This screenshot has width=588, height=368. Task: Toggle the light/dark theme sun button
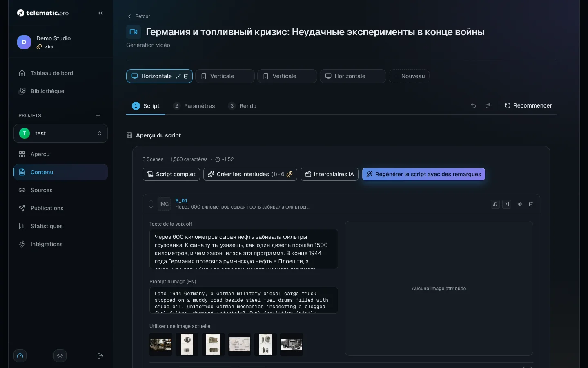(60, 356)
